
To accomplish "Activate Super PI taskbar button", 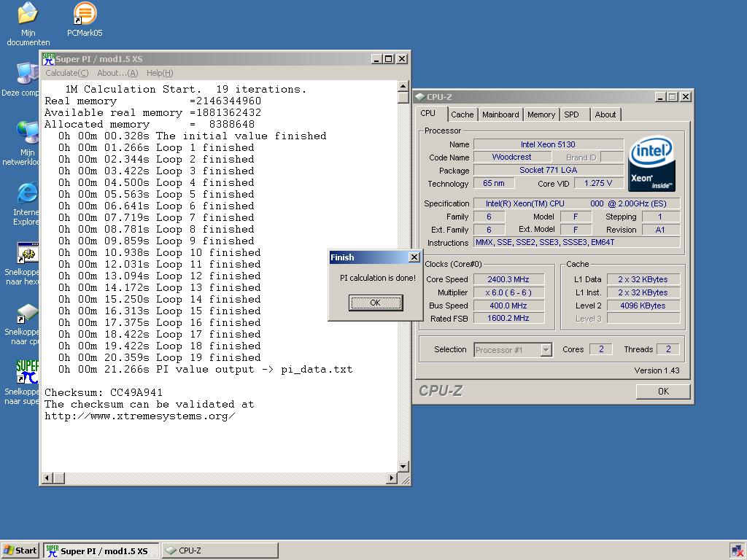I will coord(101,551).
